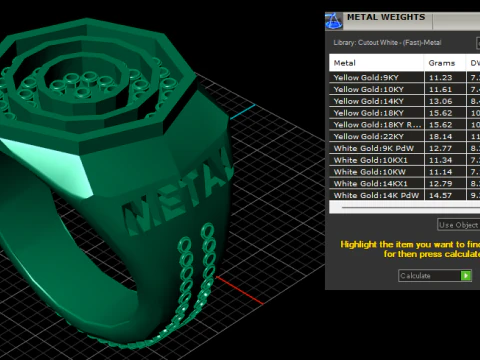Select the METAL WEIGHTS panel tab
The height and width of the screenshot is (360, 480).
coord(386,17)
